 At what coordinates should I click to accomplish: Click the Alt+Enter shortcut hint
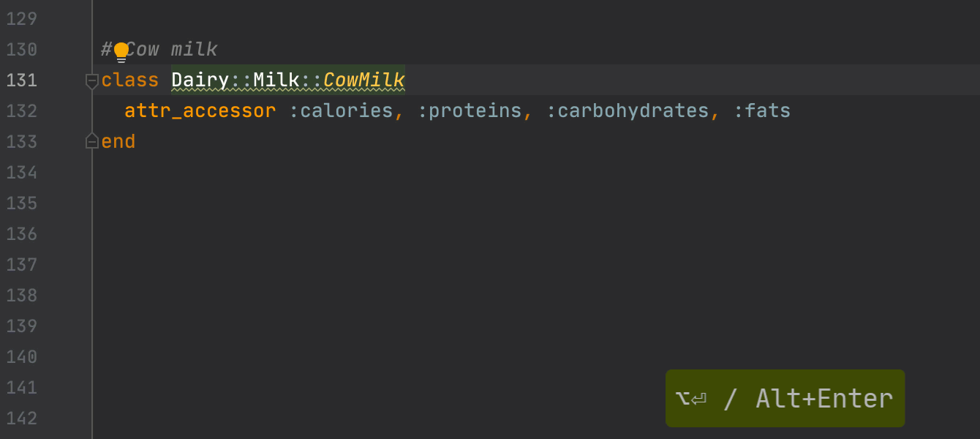pos(785,398)
